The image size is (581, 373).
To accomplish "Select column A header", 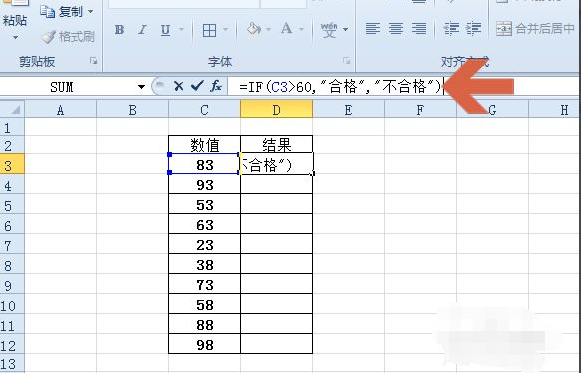I will point(60,110).
